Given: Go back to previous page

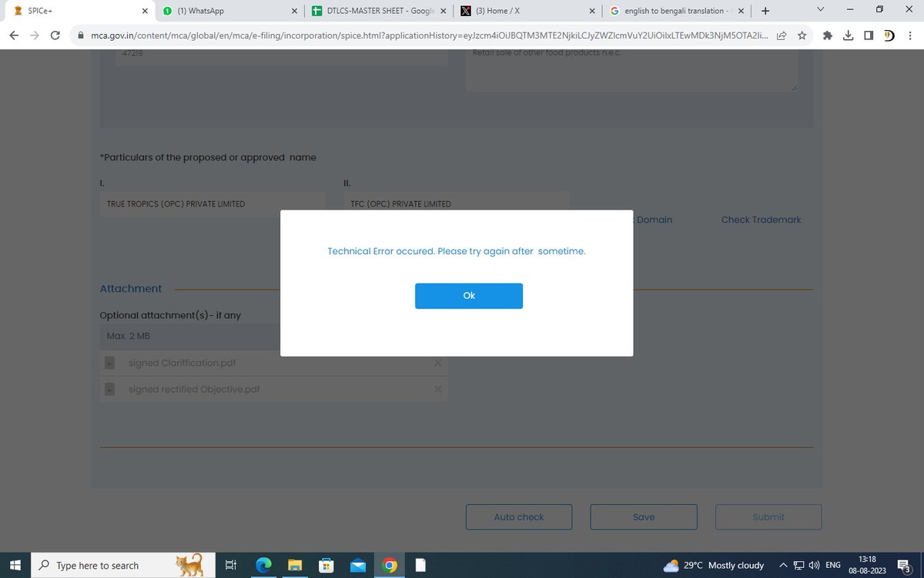Looking at the screenshot, I should coord(15,35).
